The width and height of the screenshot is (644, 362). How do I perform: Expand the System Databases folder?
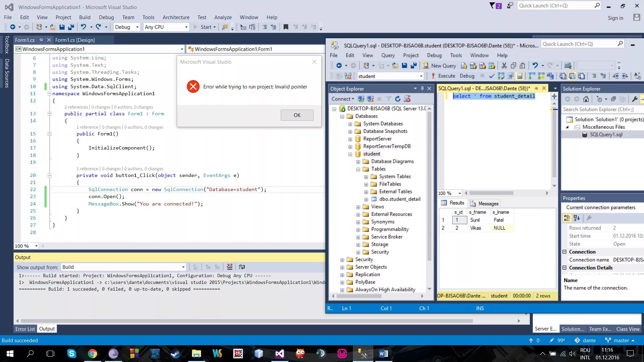click(350, 124)
